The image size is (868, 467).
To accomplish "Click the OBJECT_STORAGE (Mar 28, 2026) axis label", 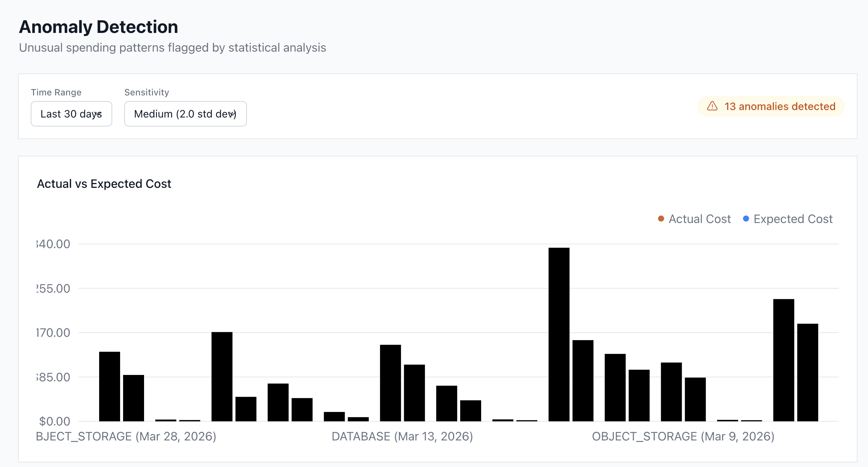I will pyautogui.click(x=126, y=436).
